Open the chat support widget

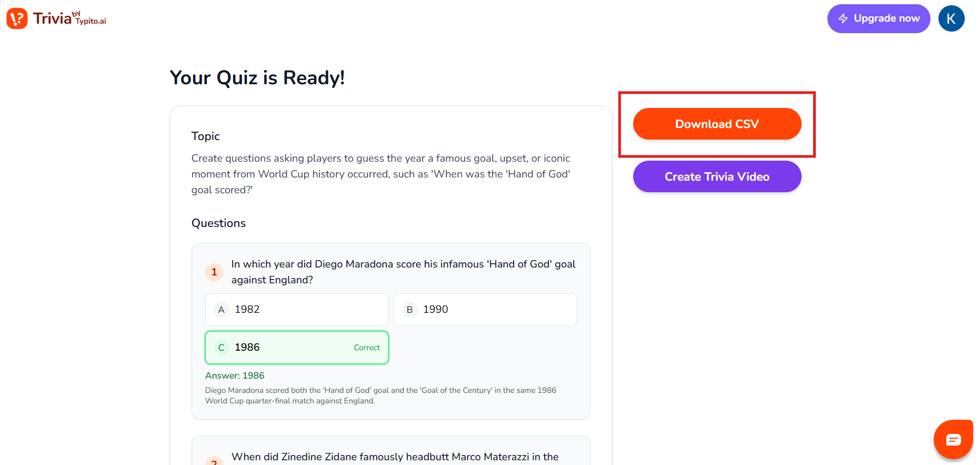953,439
